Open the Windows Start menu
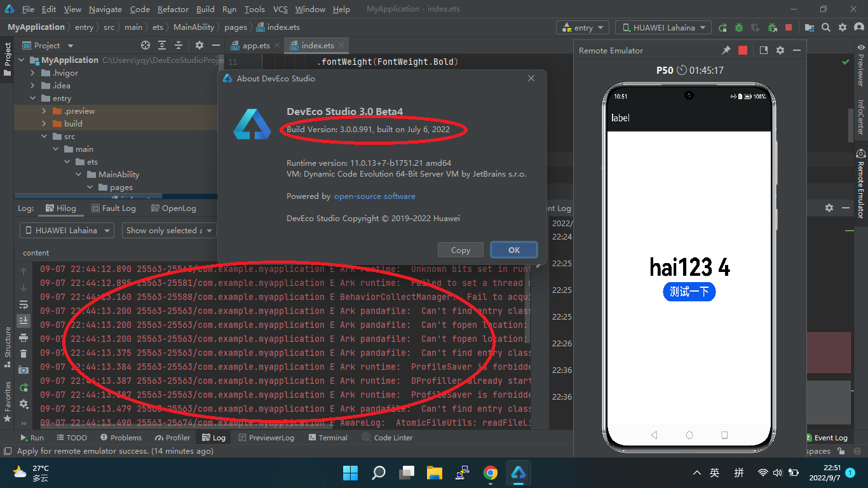The height and width of the screenshot is (488, 868). 350,472
